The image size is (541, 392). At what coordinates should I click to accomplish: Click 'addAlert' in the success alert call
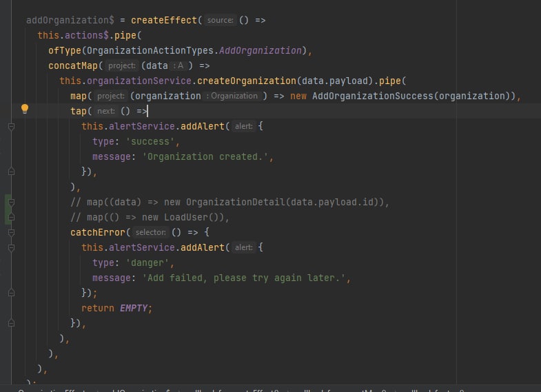click(x=203, y=127)
